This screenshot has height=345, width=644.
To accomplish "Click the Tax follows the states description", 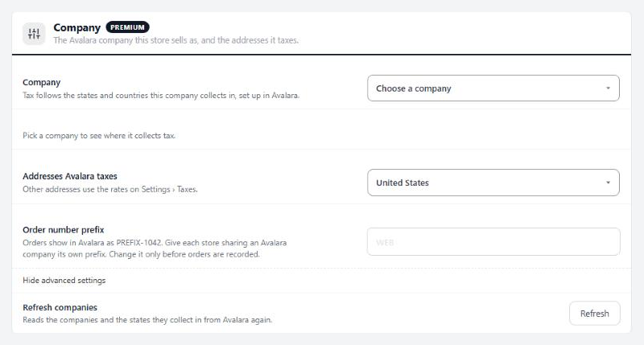I will click(x=161, y=96).
